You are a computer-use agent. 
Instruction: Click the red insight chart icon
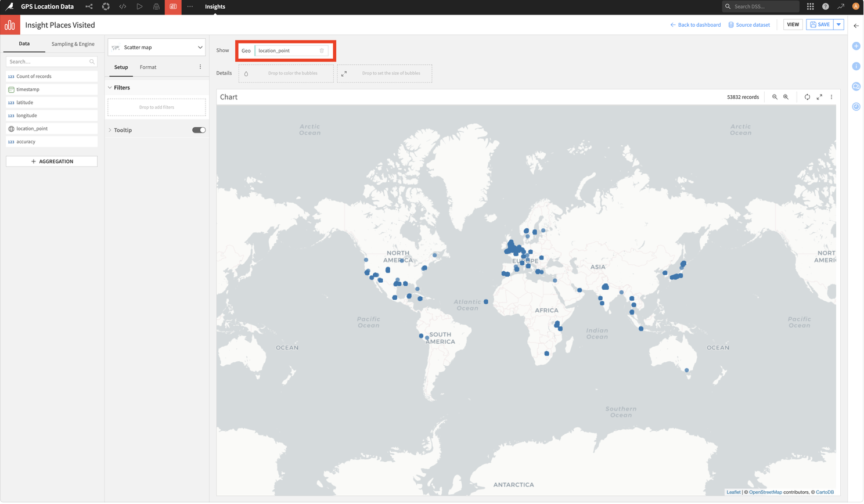[x=10, y=25]
